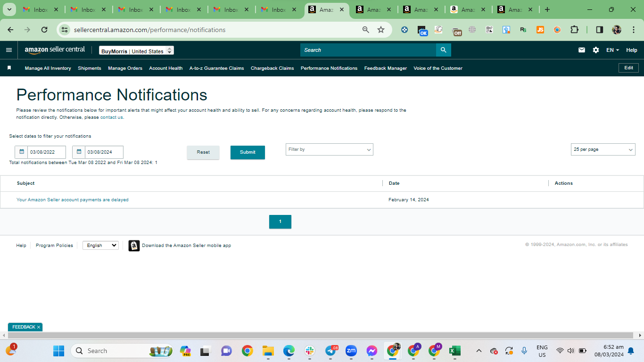This screenshot has width=644, height=362.
Task: Bookmark this page with the star icon
Action: [381, 30]
